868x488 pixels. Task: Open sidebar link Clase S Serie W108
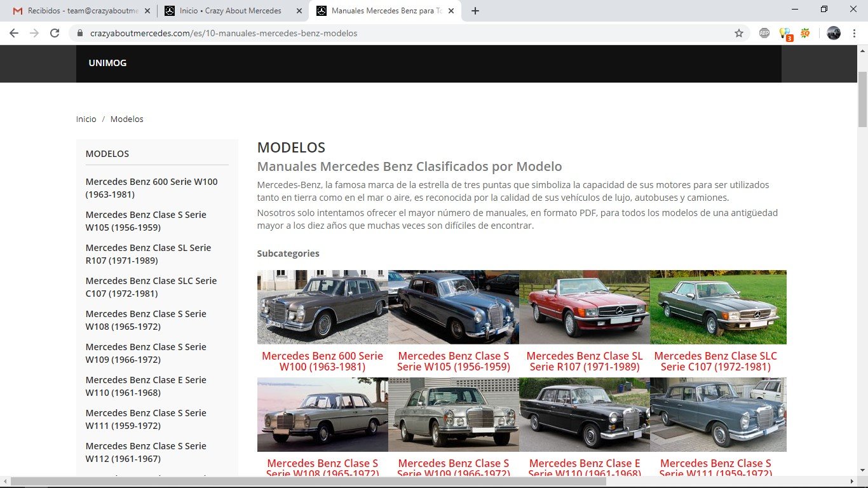click(x=146, y=320)
